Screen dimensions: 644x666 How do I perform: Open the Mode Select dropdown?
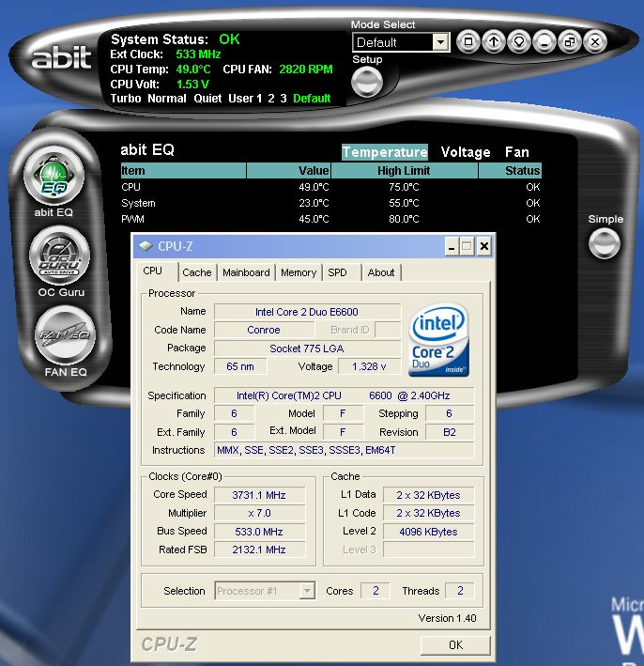pyautogui.click(x=441, y=42)
